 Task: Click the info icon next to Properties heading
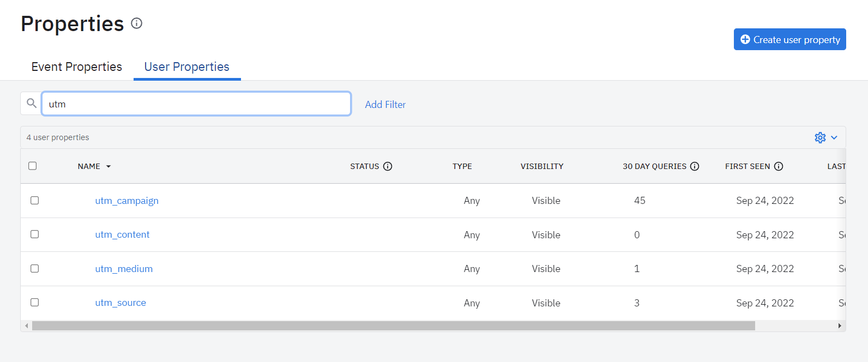137,23
